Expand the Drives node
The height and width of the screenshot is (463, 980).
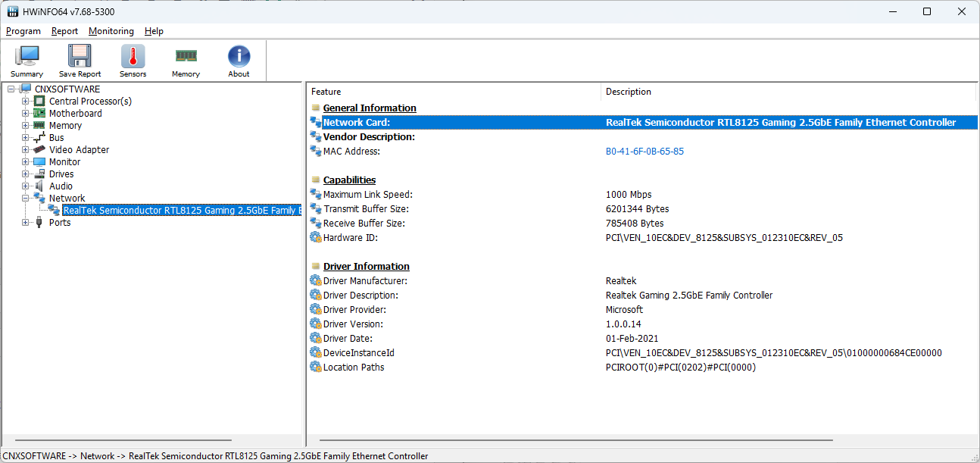[26, 174]
